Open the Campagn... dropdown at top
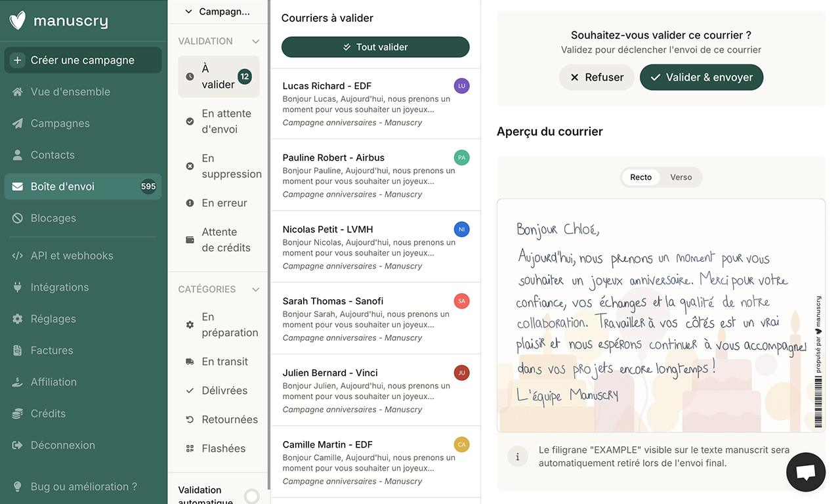The width and height of the screenshot is (840, 504). [217, 11]
